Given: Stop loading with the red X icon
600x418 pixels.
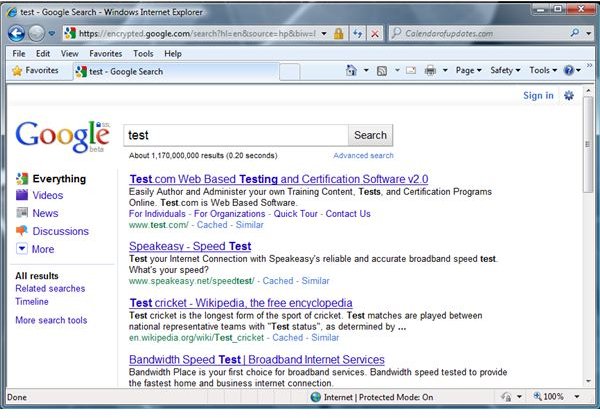Looking at the screenshot, I should click(x=375, y=34).
